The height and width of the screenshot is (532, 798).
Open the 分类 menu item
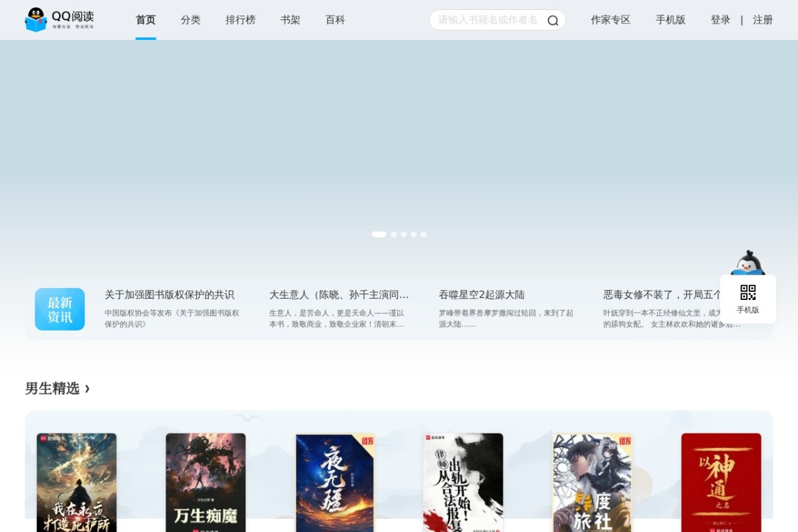click(191, 20)
